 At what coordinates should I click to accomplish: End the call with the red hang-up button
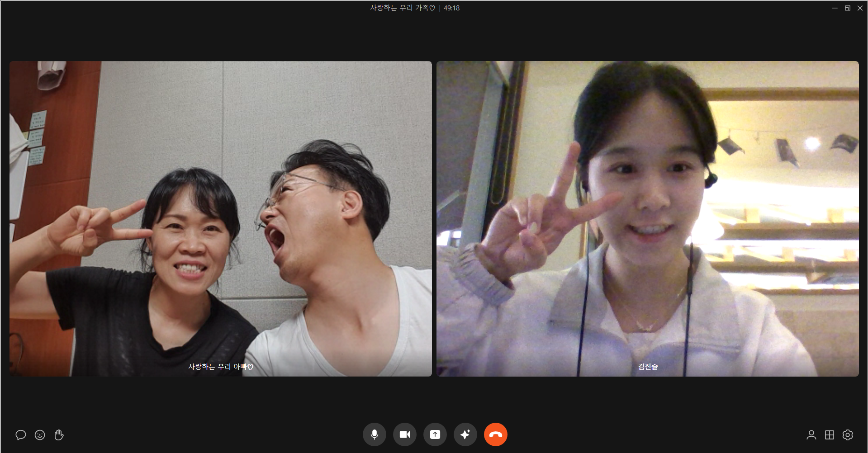pos(495,434)
